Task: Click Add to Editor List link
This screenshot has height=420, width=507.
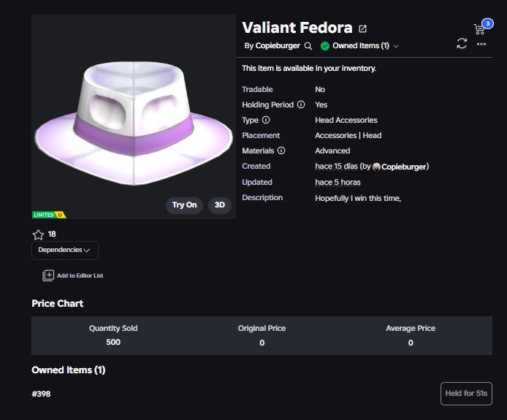Action: click(x=80, y=275)
